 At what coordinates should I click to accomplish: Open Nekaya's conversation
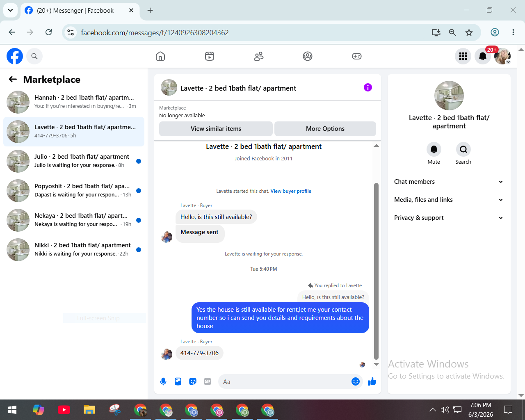tap(74, 220)
